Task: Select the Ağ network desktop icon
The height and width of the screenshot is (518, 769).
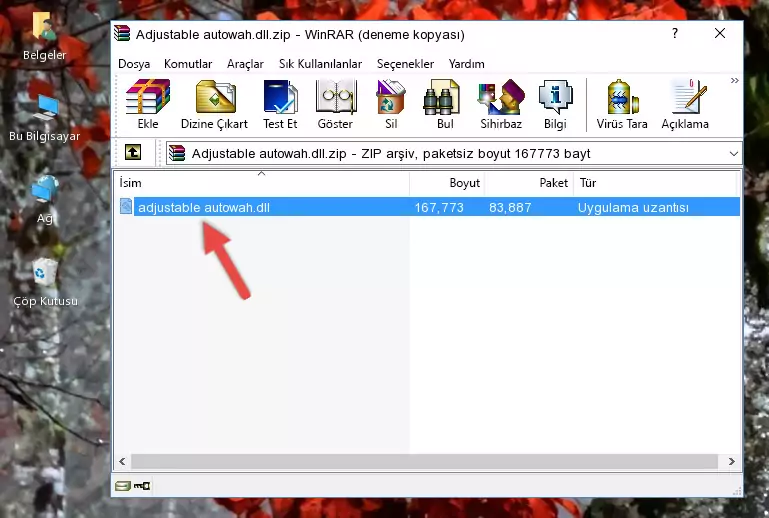Action: click(x=45, y=200)
